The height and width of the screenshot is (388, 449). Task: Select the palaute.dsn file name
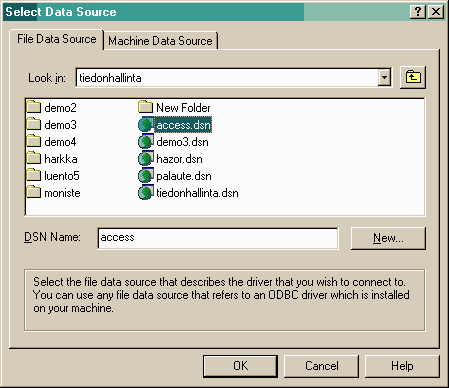coord(184,176)
